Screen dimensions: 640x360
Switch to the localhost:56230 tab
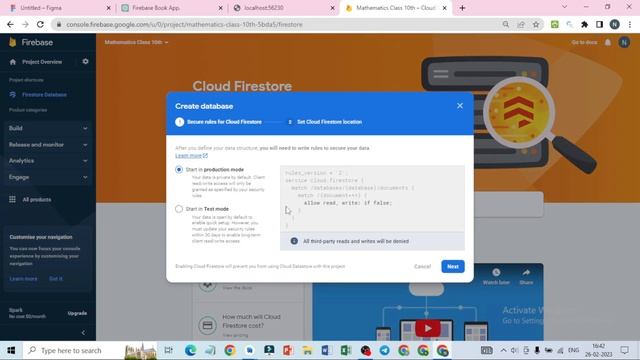(284, 8)
